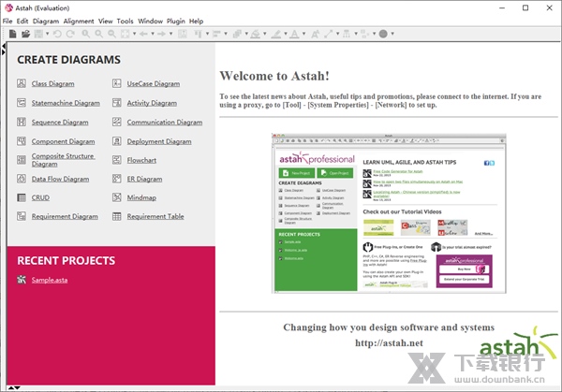Image resolution: width=562 pixels, height=392 pixels.
Task: Click the Data Flow Diagram icon
Action: (x=22, y=179)
